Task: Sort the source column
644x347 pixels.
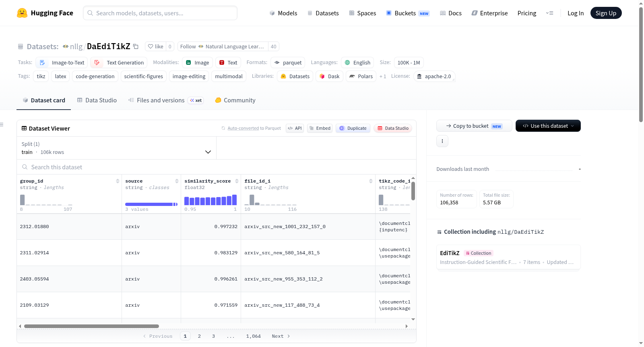Action: coord(177,181)
